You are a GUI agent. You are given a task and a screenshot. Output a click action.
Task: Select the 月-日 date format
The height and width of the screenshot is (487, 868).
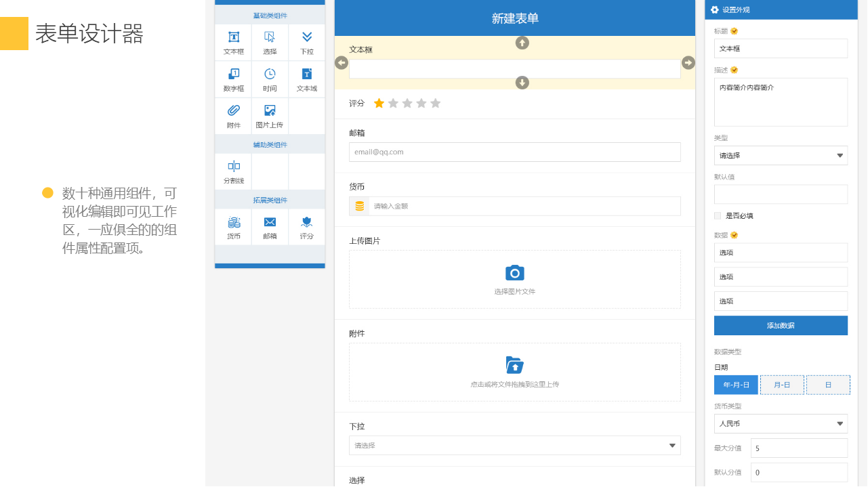pyautogui.click(x=782, y=385)
